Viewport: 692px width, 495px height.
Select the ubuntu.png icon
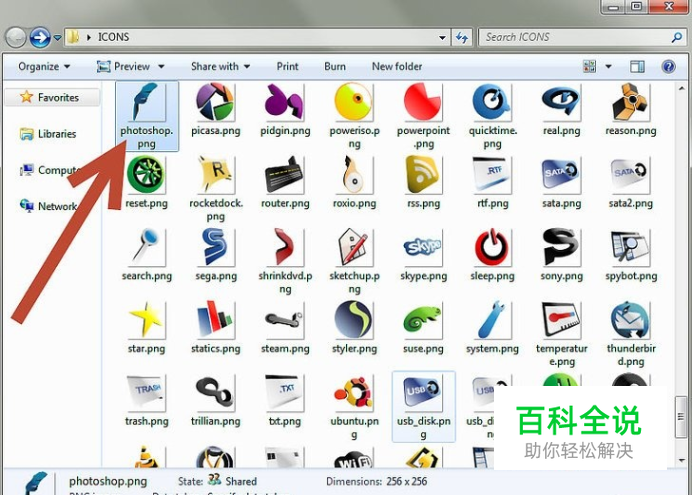354,393
